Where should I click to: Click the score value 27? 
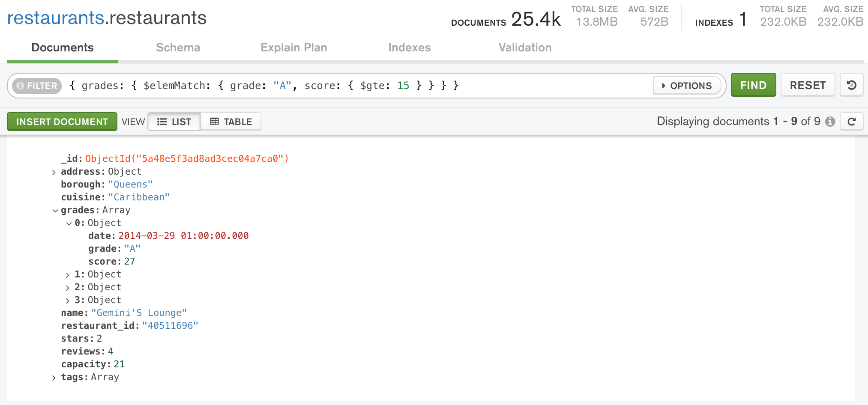pos(129,262)
